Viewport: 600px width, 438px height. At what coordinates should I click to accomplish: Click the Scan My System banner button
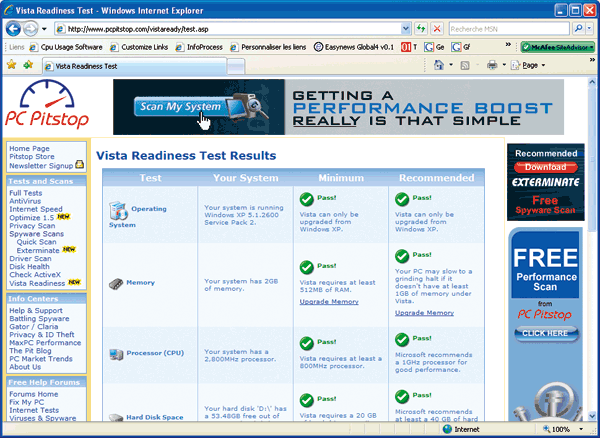(181, 107)
